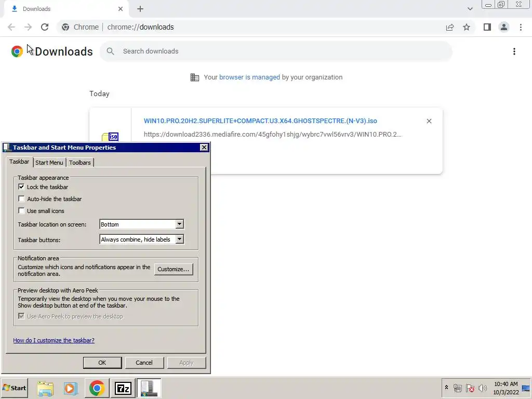Open the Chrome profile avatar

click(x=504, y=27)
